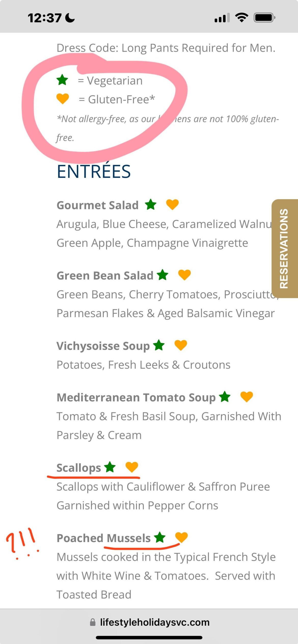Tap the lifestyleholidaysvc.com address bar
Screen dimensions: 298x644
pos(154,622)
